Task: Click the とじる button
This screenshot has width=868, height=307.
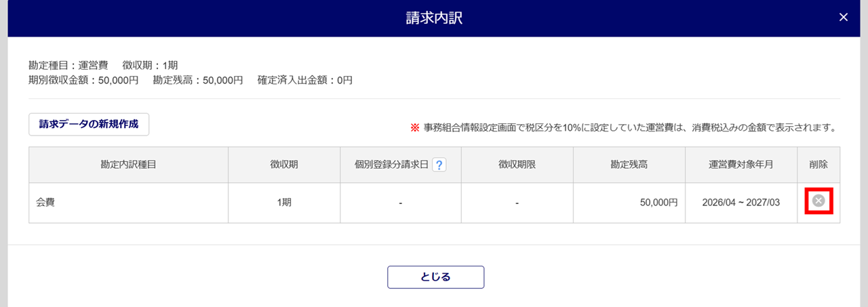Action: tap(435, 277)
